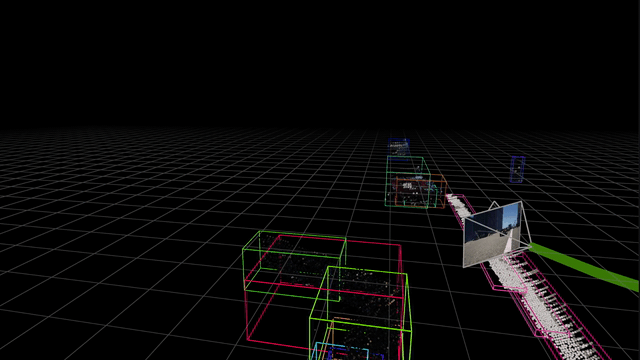Screen dimensions: 640x360
Task: Select the large crimson wireframe bounding box
Action: [324, 294]
